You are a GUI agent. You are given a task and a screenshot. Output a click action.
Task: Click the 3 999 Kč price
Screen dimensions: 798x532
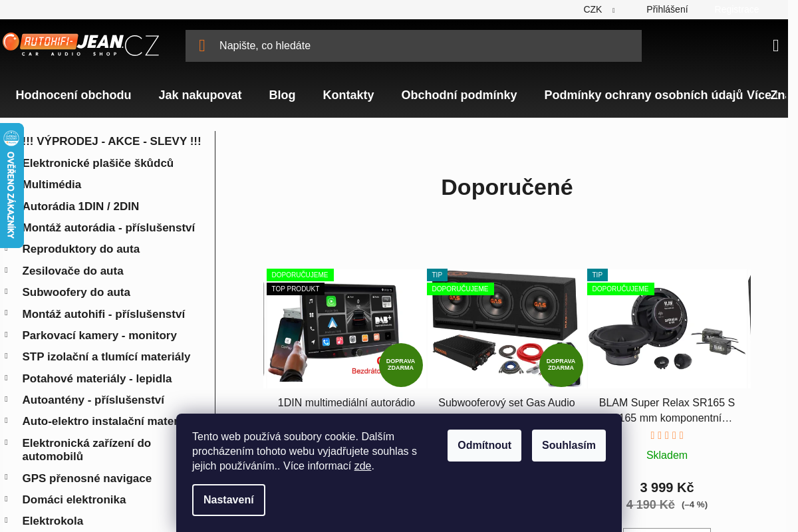tap(667, 487)
